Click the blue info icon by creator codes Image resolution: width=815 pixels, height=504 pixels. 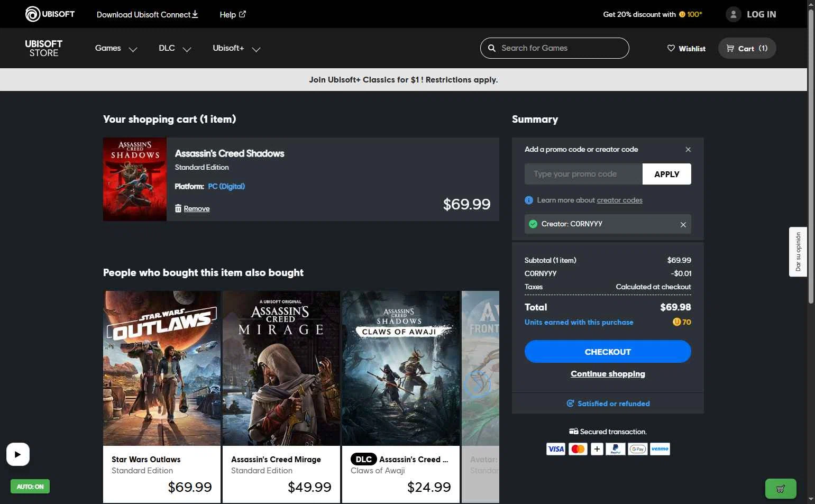[528, 200]
